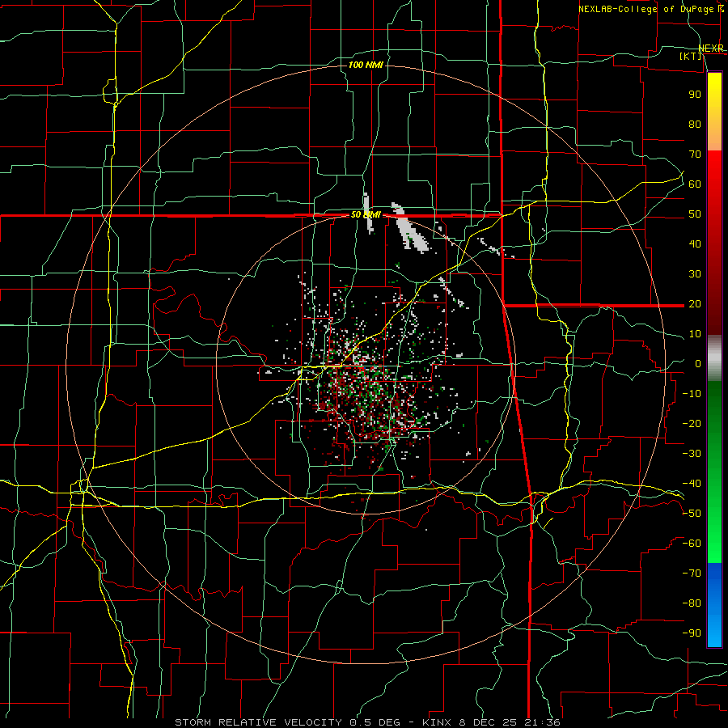728x728 pixels.
Task: Pick the gray zero-velocity segment of the color bar
Action: pos(714,358)
